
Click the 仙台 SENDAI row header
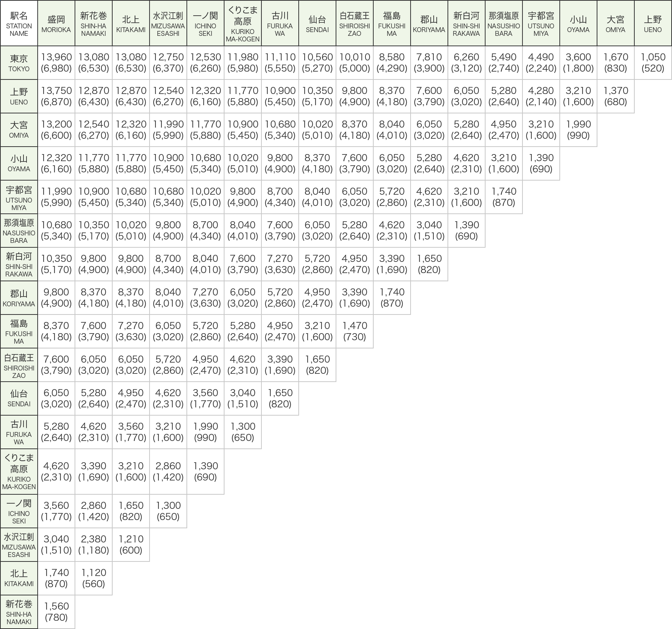[19, 398]
